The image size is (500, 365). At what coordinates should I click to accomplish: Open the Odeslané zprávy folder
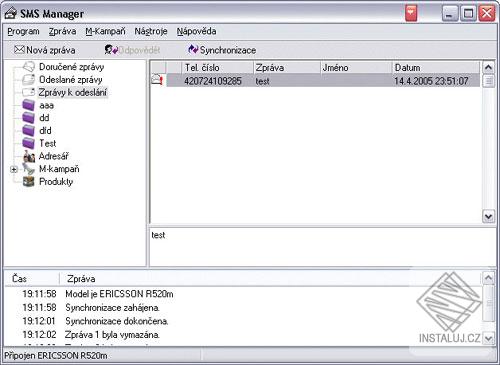coord(71,80)
